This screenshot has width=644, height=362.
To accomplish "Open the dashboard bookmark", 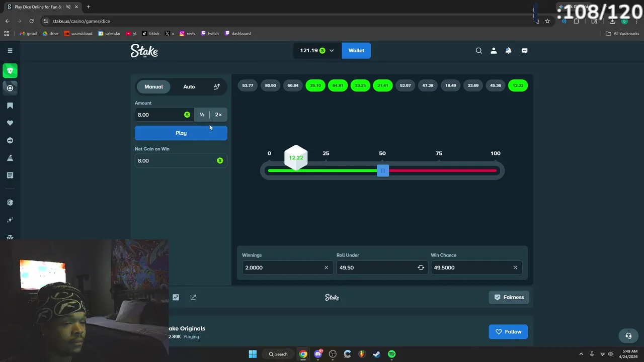I will pos(237,34).
